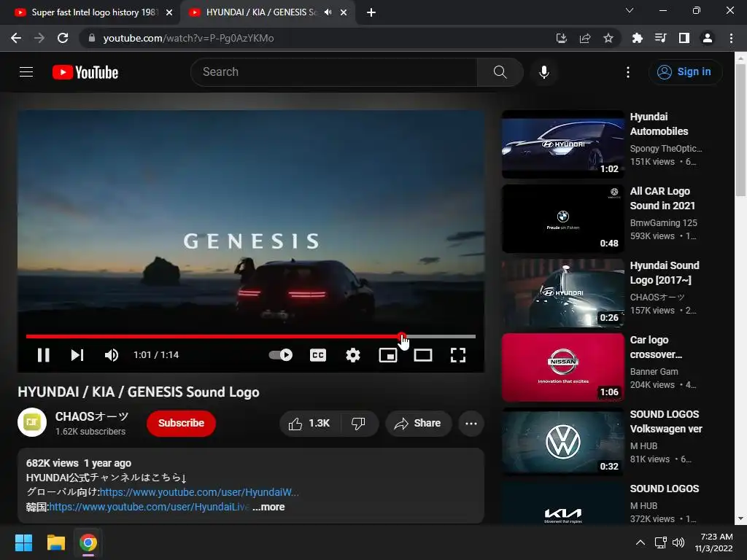Mute the video player volume
The height and width of the screenshot is (560, 747).
point(112,355)
